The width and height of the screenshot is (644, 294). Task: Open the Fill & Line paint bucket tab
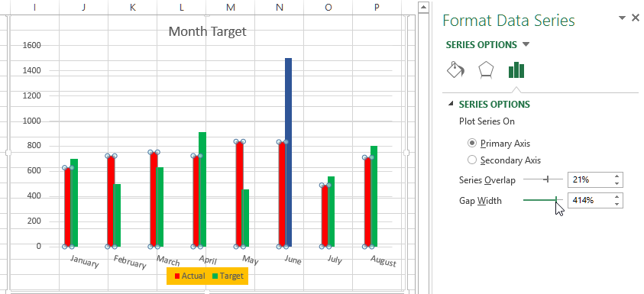[x=455, y=69]
